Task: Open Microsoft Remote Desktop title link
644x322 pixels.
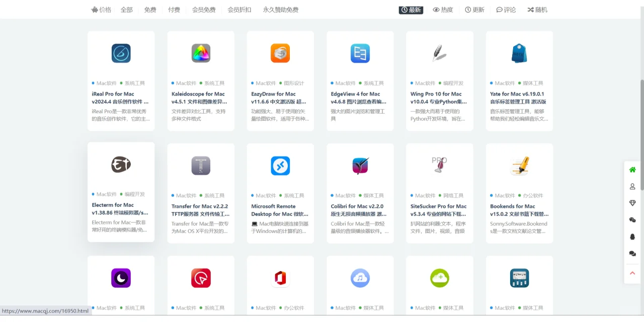Action: (x=280, y=210)
